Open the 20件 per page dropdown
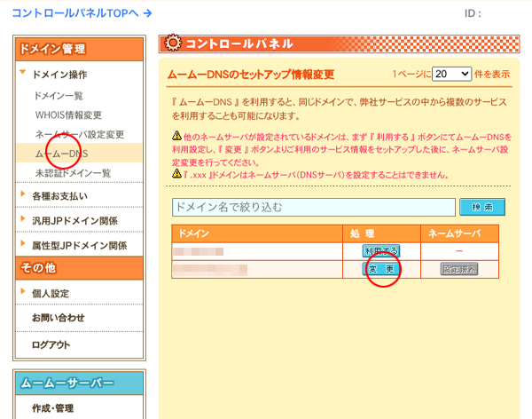Image resolution: width=532 pixels, height=419 pixels. (451, 74)
